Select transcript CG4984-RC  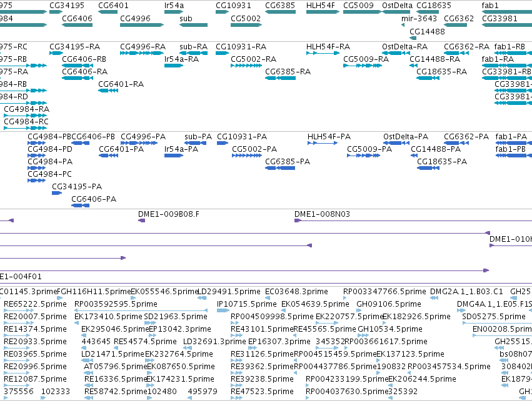[25, 128]
